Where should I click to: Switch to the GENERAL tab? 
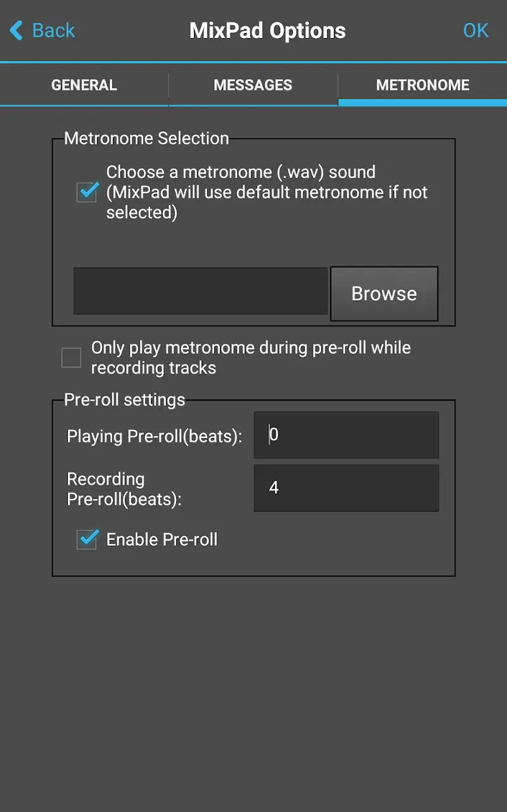coord(84,84)
